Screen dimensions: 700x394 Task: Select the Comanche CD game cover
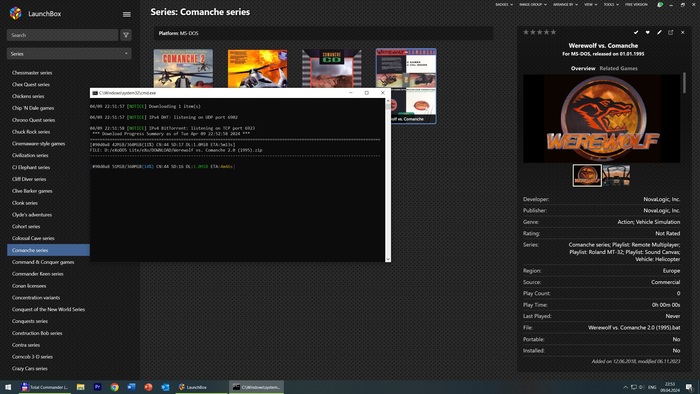coord(332,68)
